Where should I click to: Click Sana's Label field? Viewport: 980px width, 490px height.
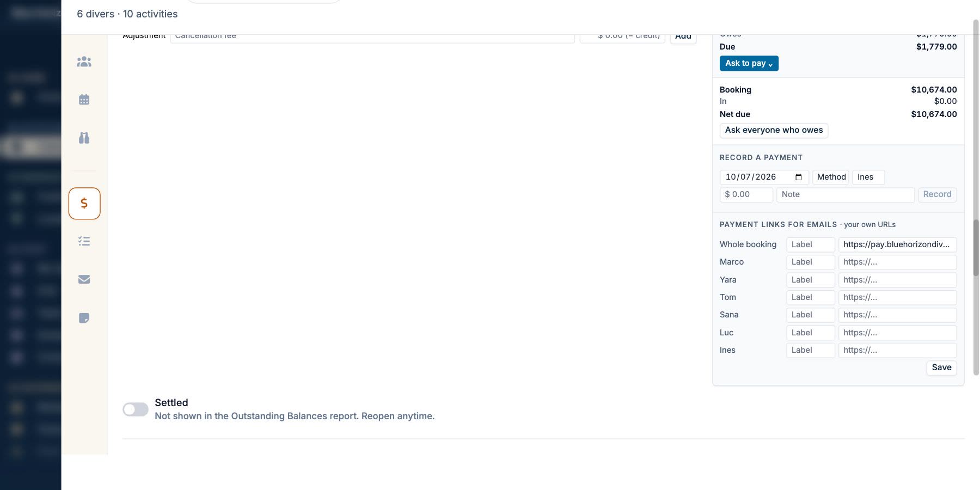(811, 315)
